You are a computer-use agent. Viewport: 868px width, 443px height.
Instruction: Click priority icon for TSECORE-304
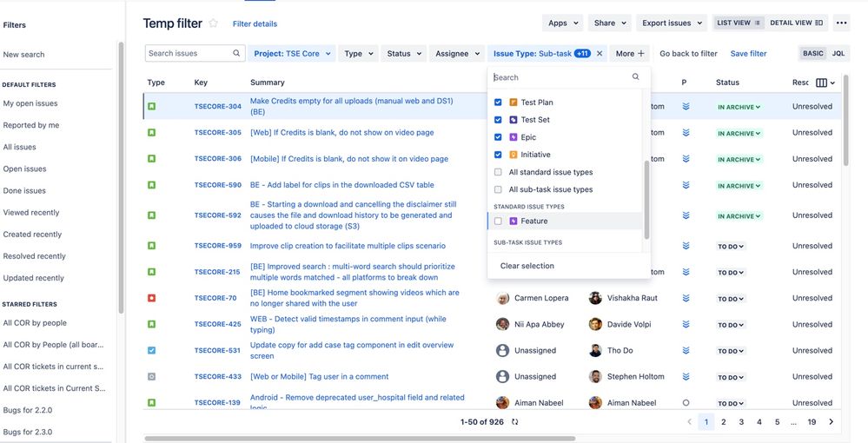tap(686, 106)
